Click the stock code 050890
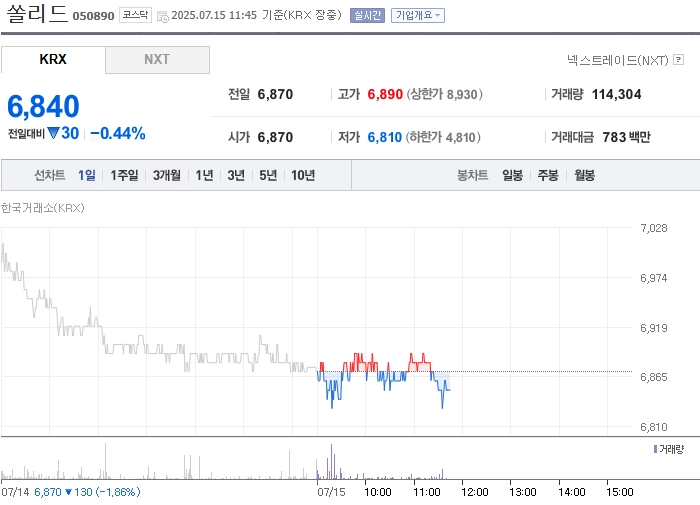The width and height of the screenshot is (700, 505). 93,16
